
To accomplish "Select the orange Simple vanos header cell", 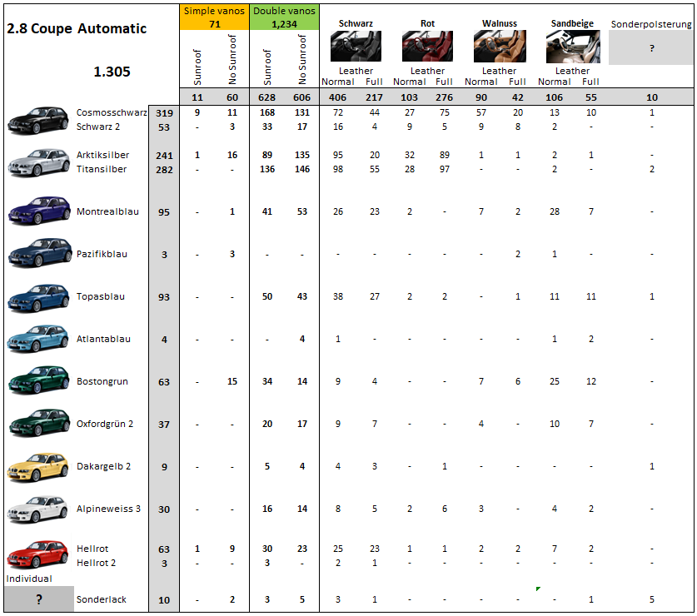I will [x=214, y=17].
